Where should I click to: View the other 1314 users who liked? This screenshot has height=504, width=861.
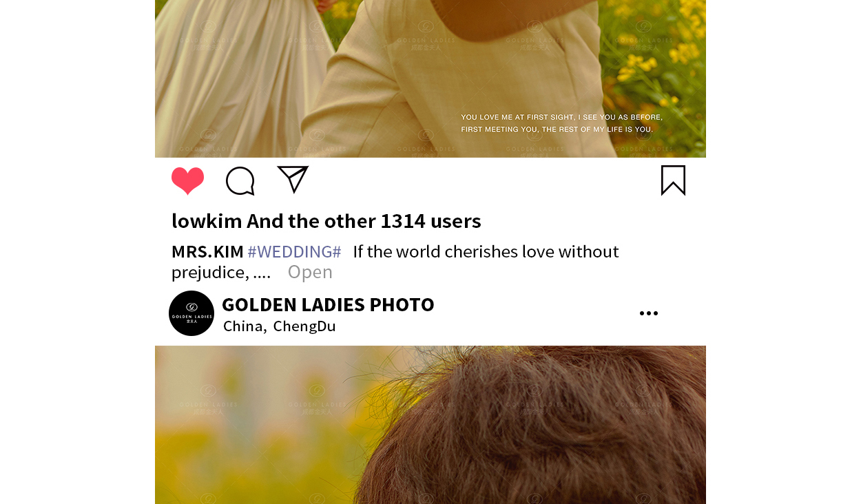pyautogui.click(x=364, y=221)
